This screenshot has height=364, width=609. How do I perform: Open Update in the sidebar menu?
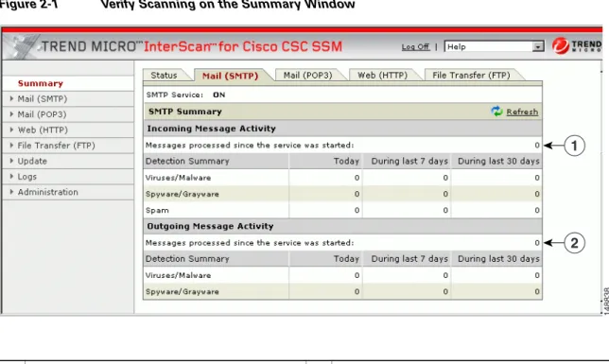[32, 162]
